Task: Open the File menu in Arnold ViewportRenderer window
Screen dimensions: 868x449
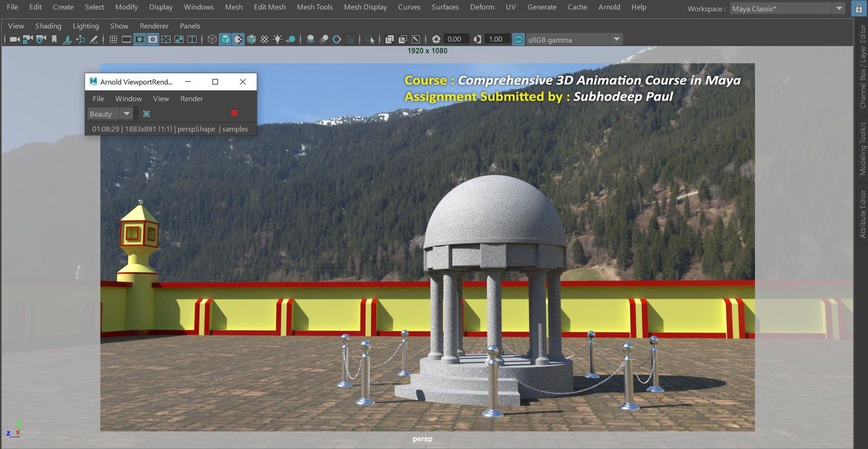Action: tap(98, 98)
